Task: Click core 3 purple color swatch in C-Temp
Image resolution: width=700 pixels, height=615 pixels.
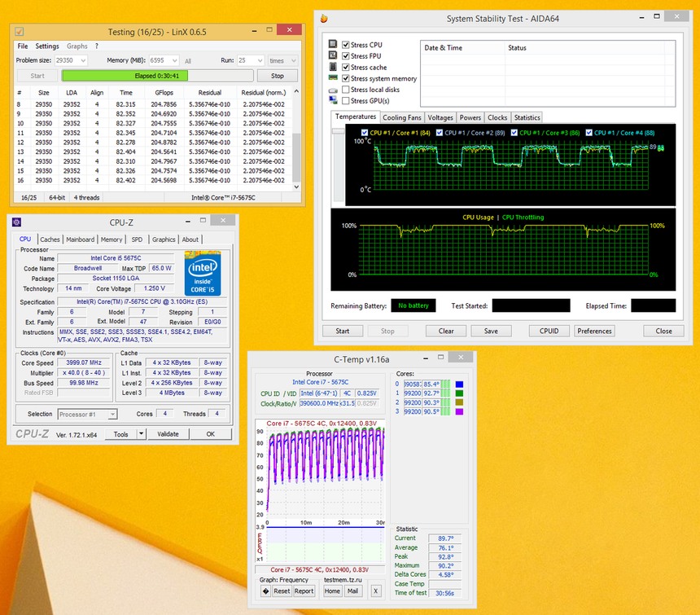Action: click(460, 411)
